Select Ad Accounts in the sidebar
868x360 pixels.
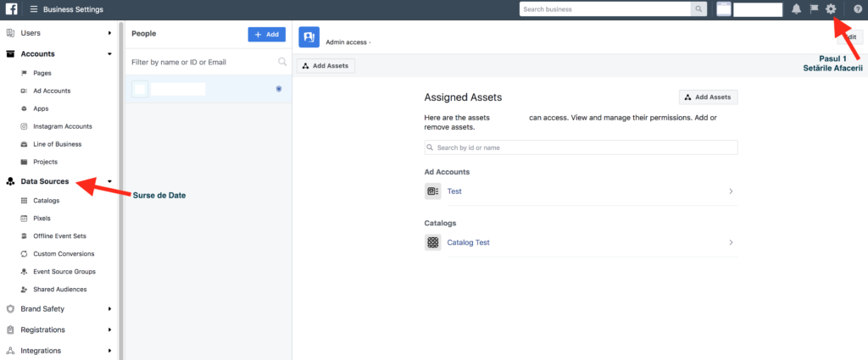click(52, 91)
